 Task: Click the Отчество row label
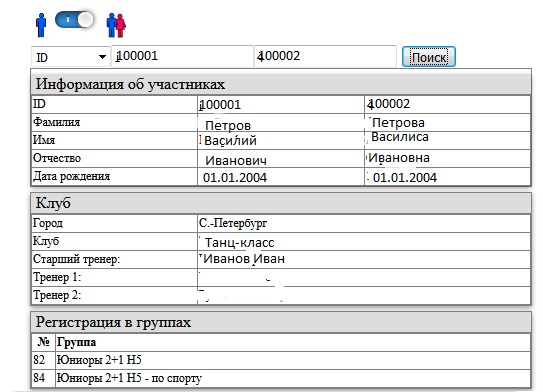[x=57, y=158]
